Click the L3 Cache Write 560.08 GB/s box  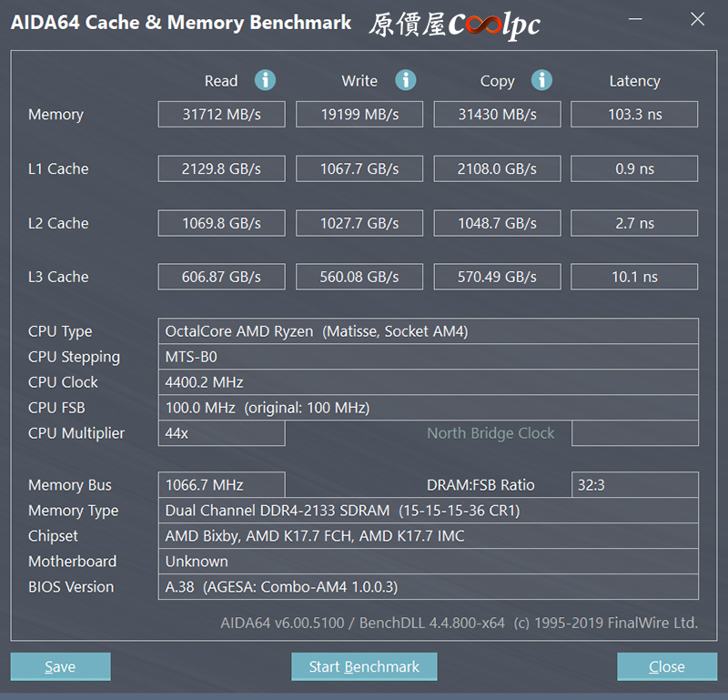359,277
